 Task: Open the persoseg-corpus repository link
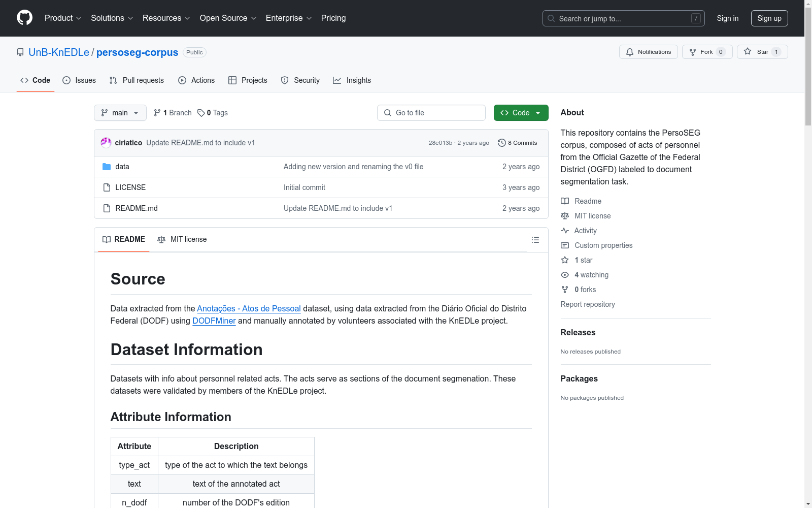point(137,52)
